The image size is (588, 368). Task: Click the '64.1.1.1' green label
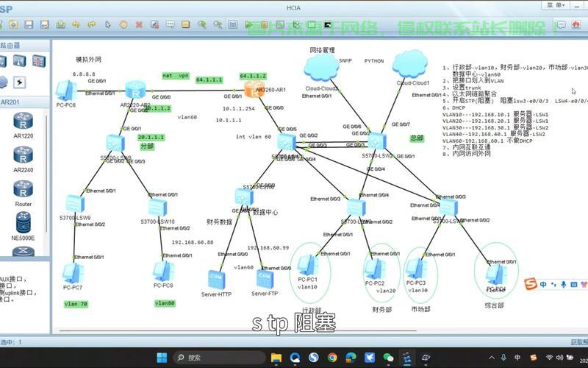pos(209,80)
